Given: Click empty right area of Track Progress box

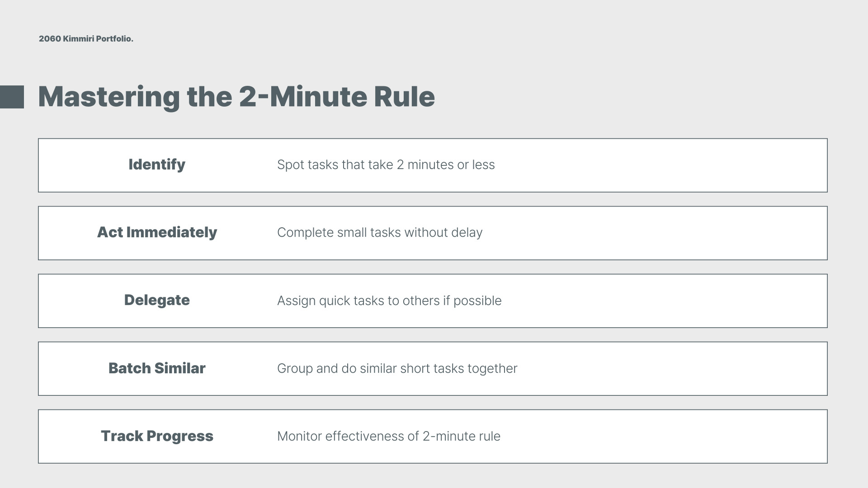Looking at the screenshot, I should [x=665, y=436].
